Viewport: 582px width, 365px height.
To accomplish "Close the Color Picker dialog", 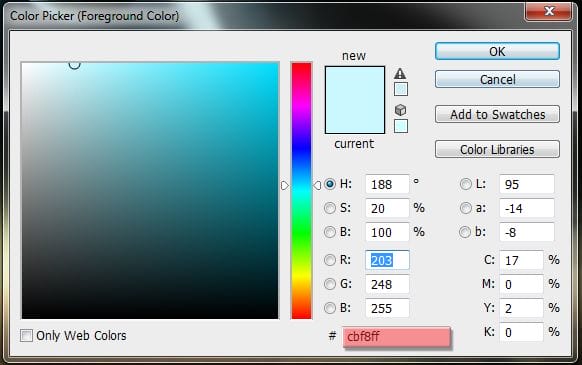I will pyautogui.click(x=548, y=11).
